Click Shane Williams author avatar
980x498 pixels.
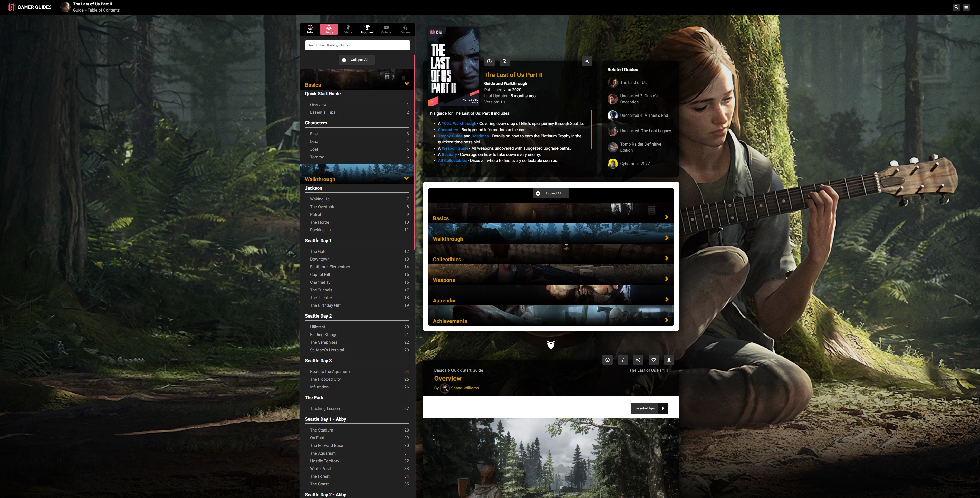click(x=445, y=388)
